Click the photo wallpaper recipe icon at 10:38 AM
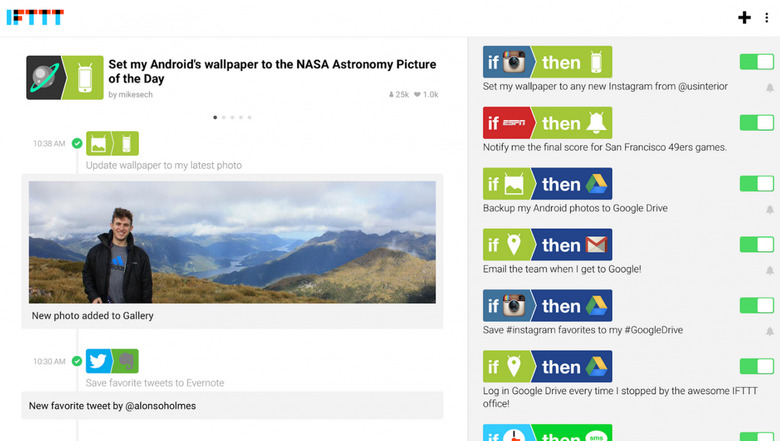Image resolution: width=780 pixels, height=441 pixels. (x=112, y=144)
